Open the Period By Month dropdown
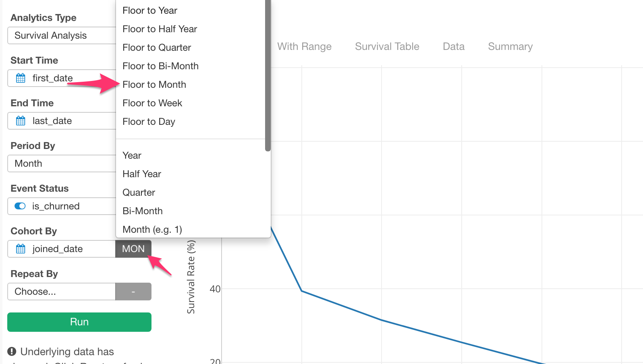This screenshot has height=364, width=643. tap(62, 163)
